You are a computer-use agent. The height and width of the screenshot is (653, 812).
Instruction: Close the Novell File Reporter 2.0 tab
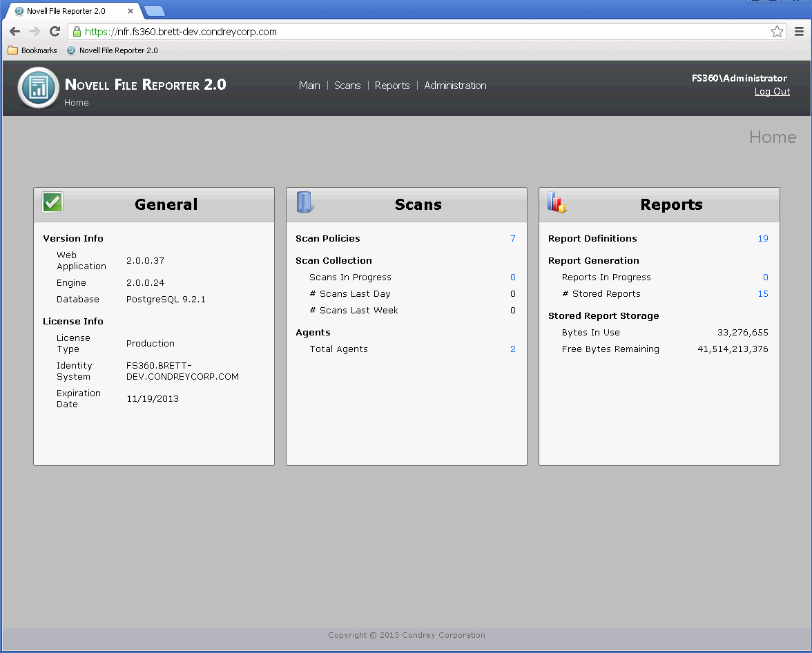tap(130, 11)
